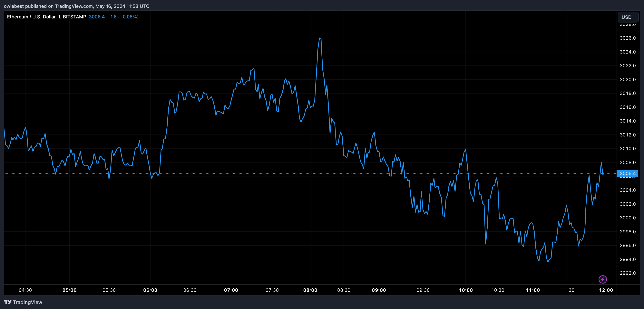Click the 3026.0 price scale label
The width and height of the screenshot is (644, 309).
click(x=628, y=38)
